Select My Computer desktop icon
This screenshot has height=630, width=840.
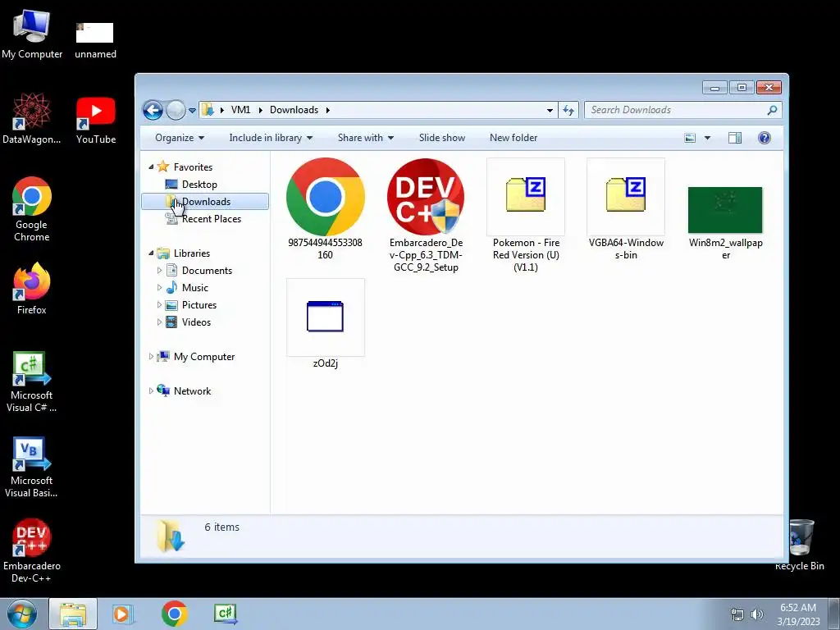[x=32, y=34]
